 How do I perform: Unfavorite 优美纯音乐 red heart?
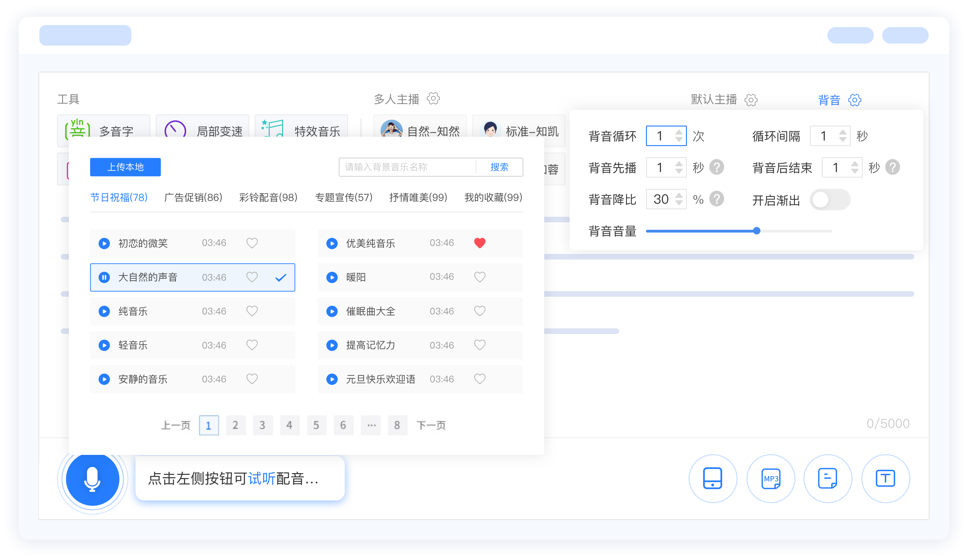(x=480, y=243)
